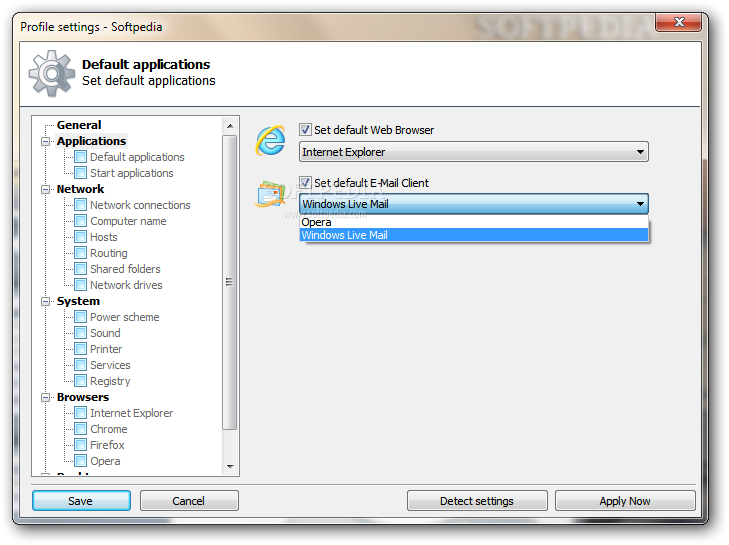Check the Network drives box
Image resolution: width=729 pixels, height=545 pixels.
[x=80, y=285]
